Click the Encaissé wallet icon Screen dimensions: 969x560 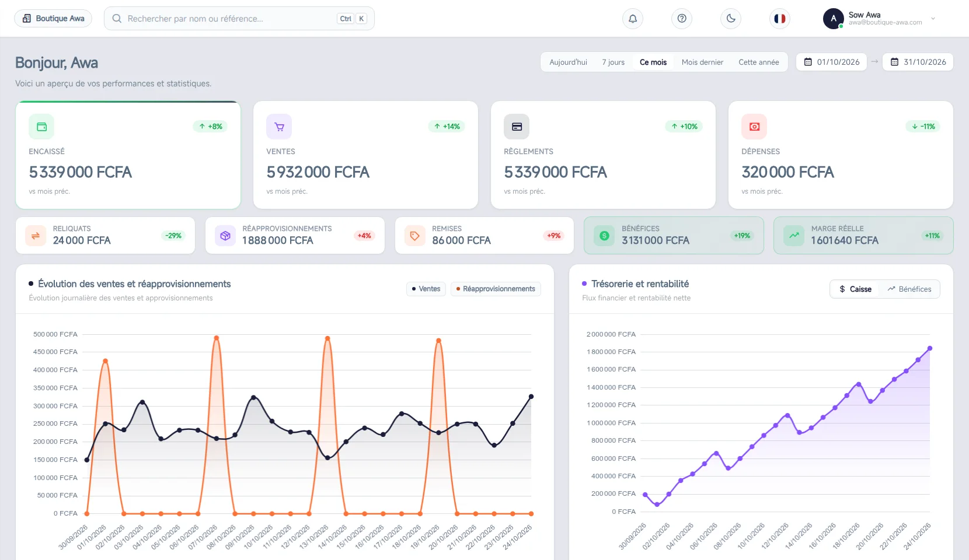coord(41,127)
